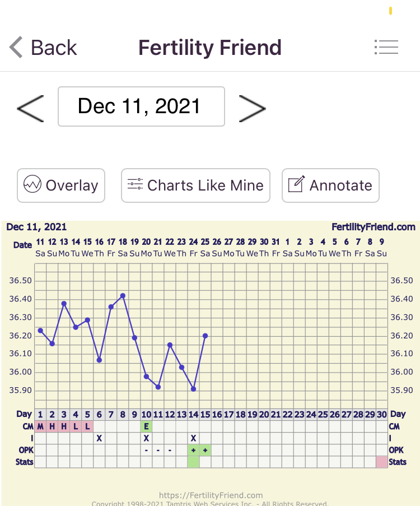Select the positive OPK cell on day 15
420x506 pixels.
pos(205,450)
